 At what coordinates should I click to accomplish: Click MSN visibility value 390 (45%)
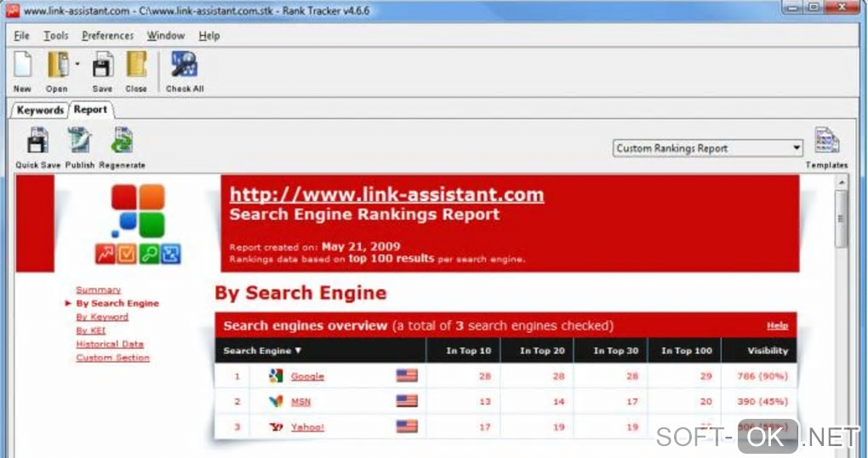(x=762, y=402)
